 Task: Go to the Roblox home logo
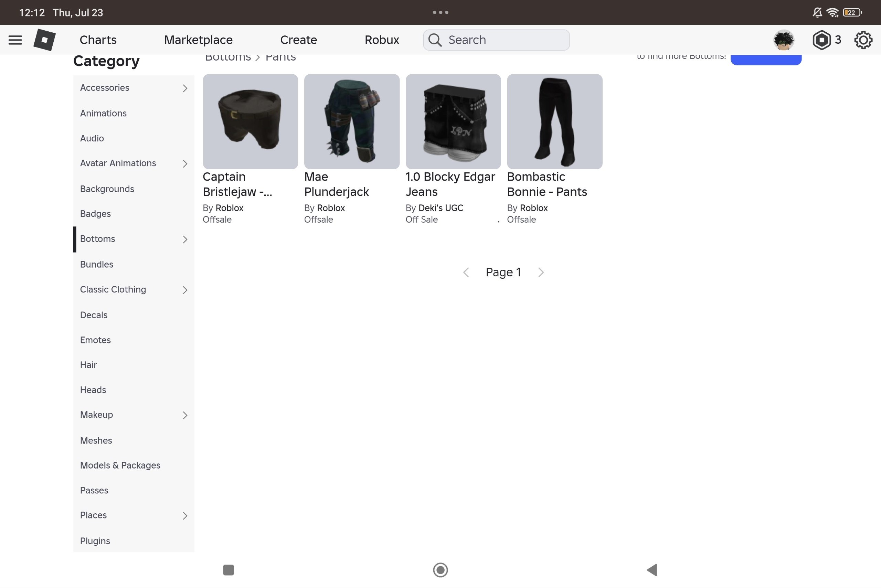44,40
